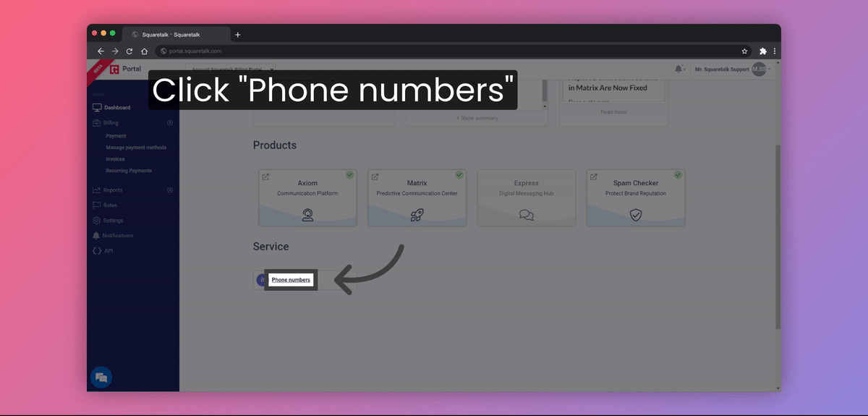Select the Squaretalk browser tab

(176, 34)
